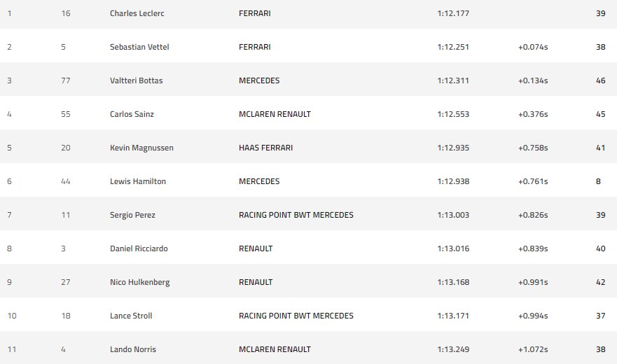This screenshot has width=617, height=364.
Task: Select the +0.074s gap value
Action: click(533, 47)
